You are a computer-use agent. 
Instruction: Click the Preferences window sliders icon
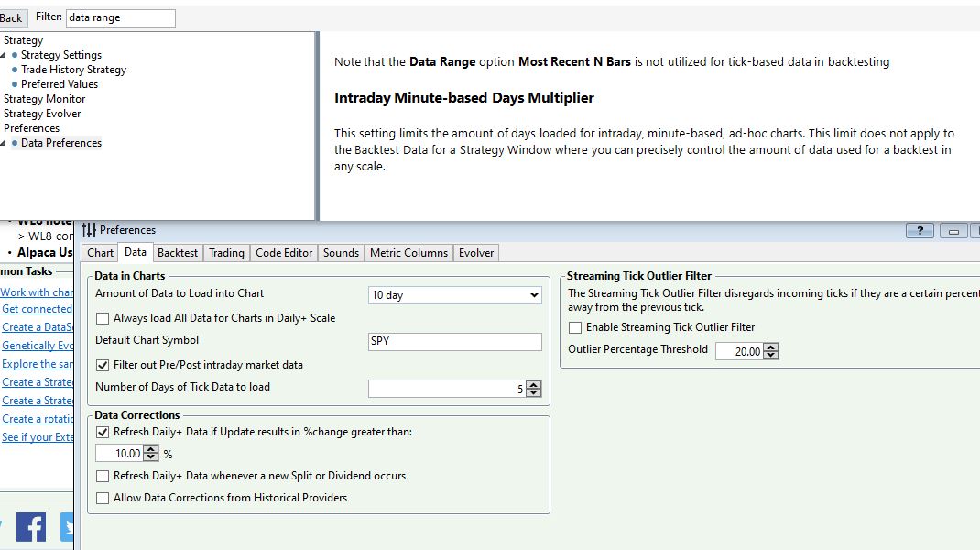point(89,230)
